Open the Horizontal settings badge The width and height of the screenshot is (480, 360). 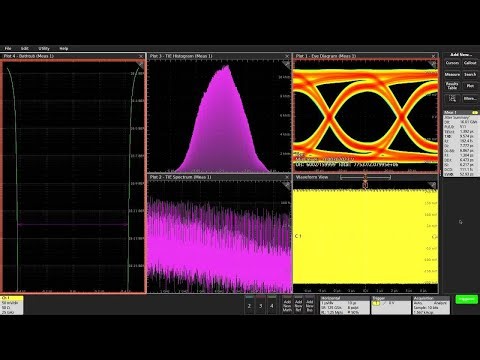(x=345, y=305)
